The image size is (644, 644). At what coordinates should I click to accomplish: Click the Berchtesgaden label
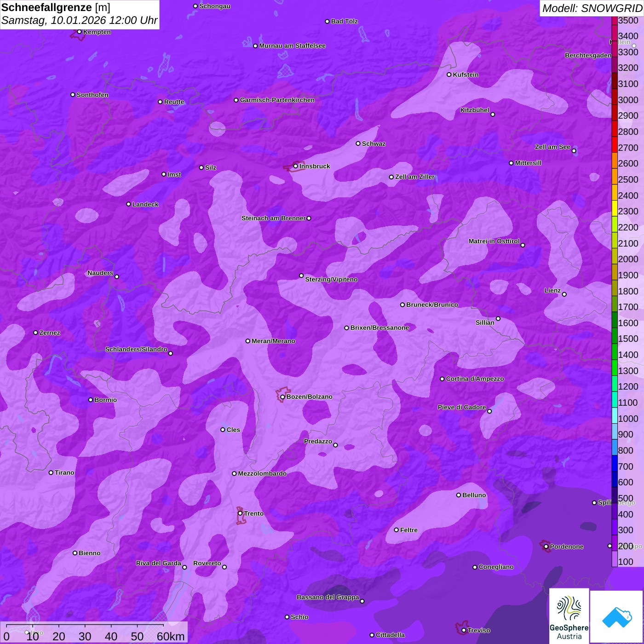pos(588,55)
